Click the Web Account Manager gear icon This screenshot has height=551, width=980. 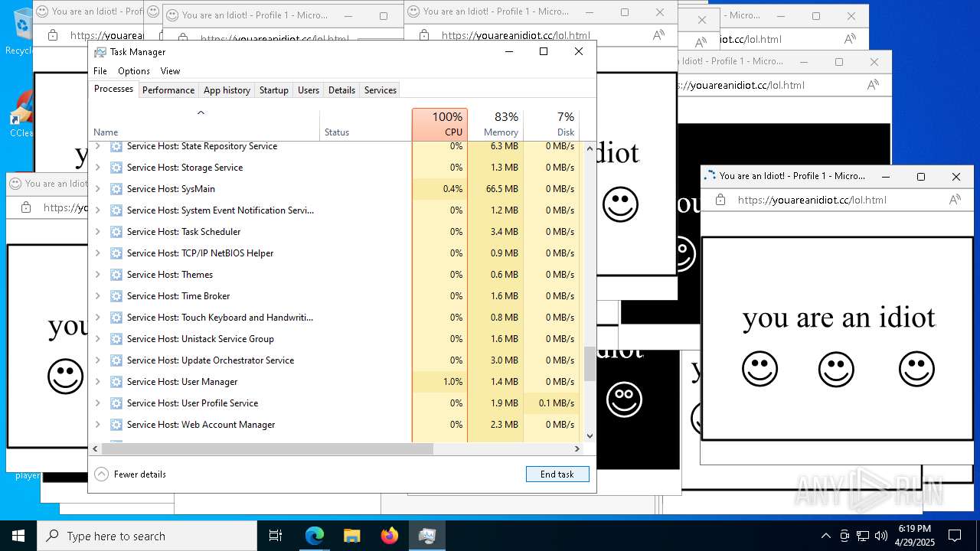116,425
